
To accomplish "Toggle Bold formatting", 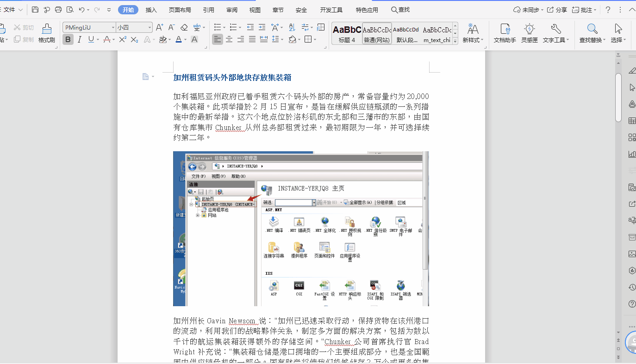I will (68, 40).
